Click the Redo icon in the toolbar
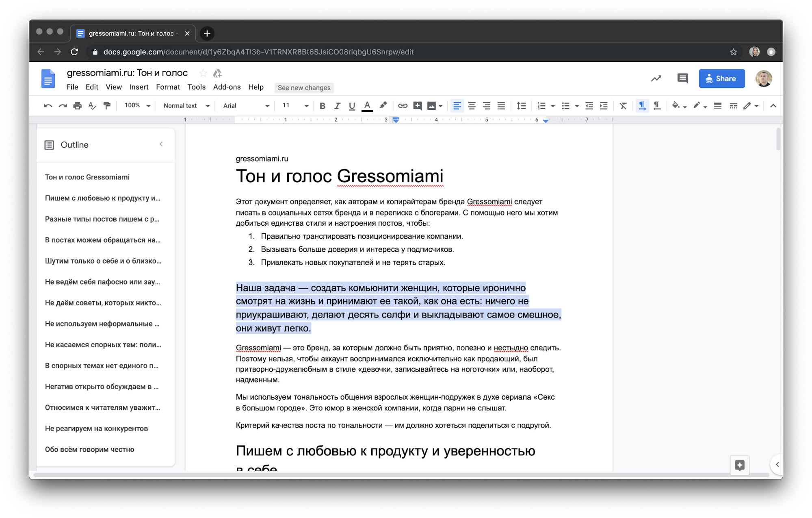812x518 pixels. [63, 106]
